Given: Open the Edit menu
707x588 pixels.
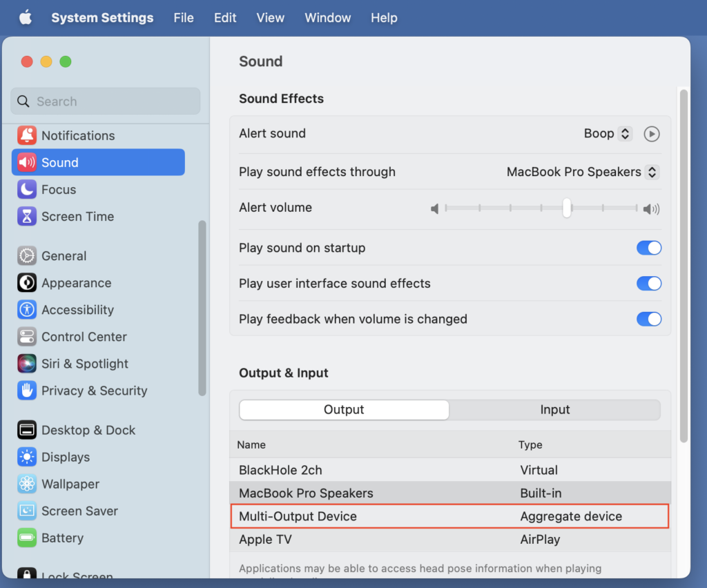Looking at the screenshot, I should [225, 17].
